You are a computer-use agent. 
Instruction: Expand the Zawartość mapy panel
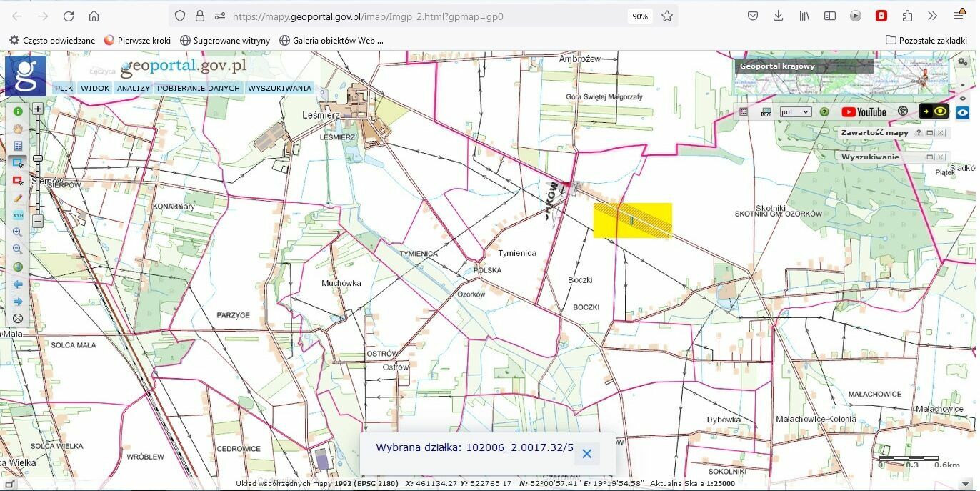coord(930,133)
